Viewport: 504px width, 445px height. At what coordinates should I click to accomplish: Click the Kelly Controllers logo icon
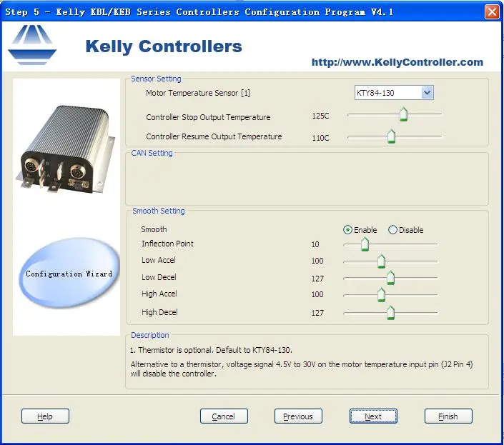[x=32, y=45]
